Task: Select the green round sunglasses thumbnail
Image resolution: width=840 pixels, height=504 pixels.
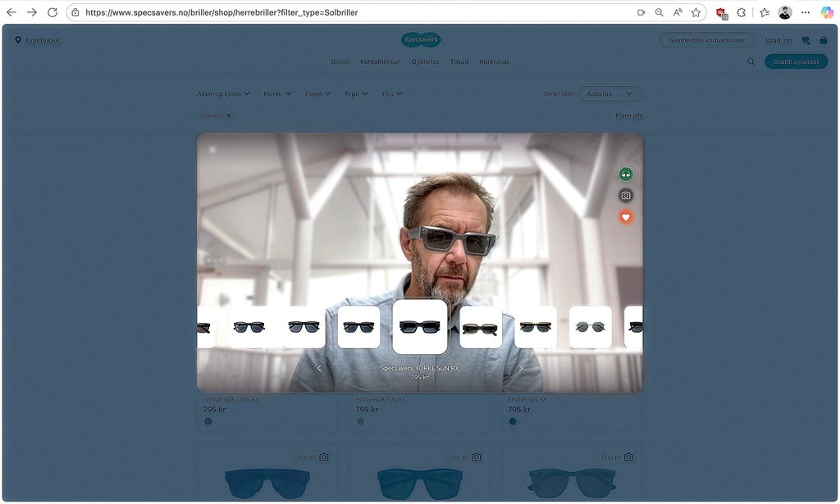Action: coord(591,327)
